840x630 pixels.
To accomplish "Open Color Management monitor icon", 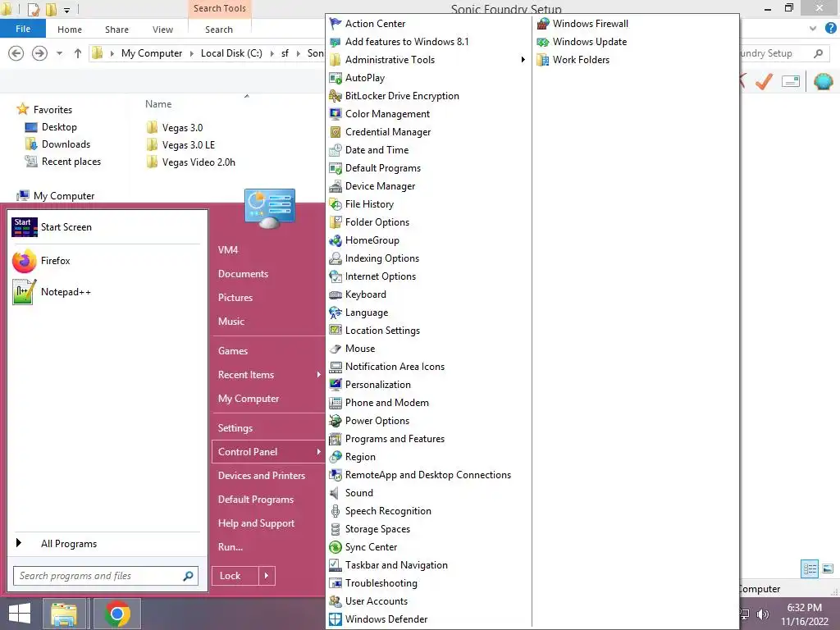I will [x=336, y=113].
